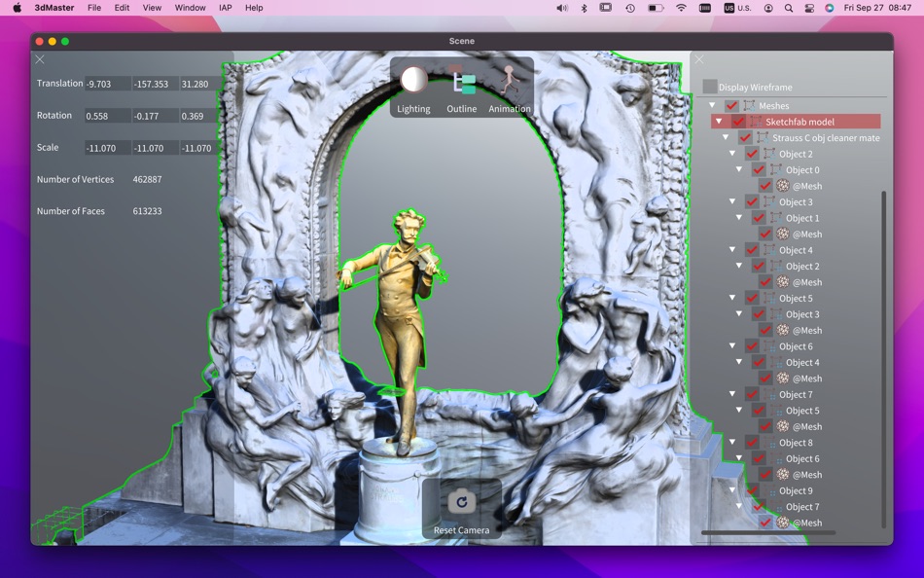Collapse the Object 3 node containing Object 1
The width and height of the screenshot is (924, 578).
[x=731, y=201]
